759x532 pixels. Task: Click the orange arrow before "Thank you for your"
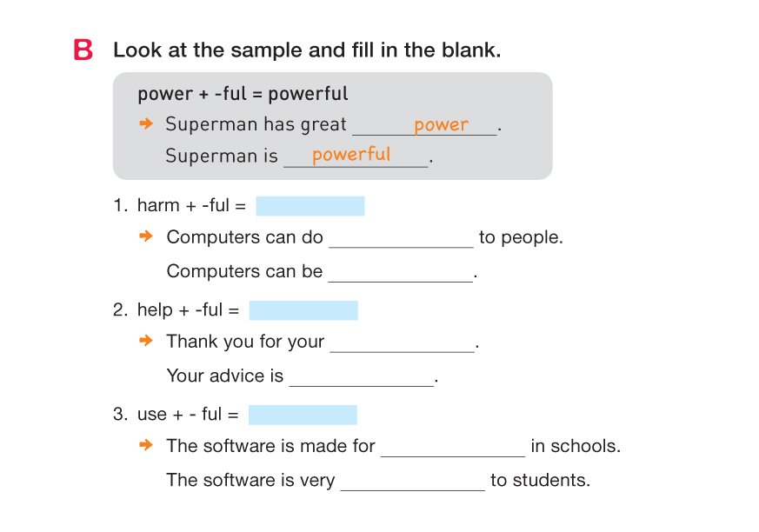point(147,341)
